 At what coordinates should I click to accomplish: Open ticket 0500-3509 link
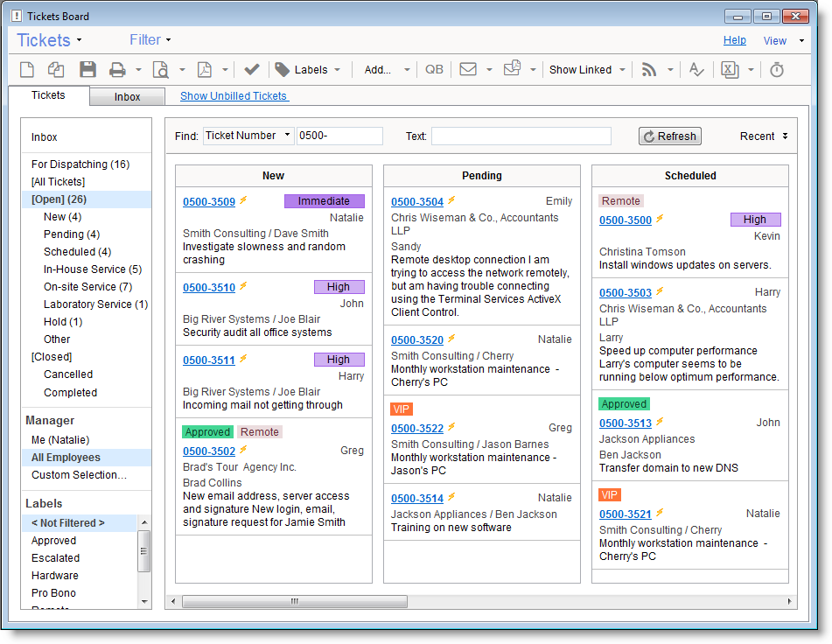(209, 202)
